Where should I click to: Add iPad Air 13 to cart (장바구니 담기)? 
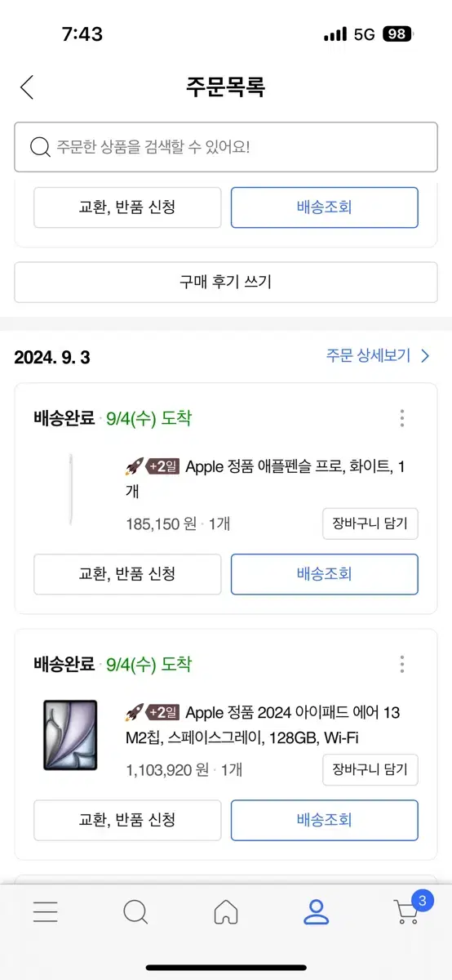coord(370,770)
